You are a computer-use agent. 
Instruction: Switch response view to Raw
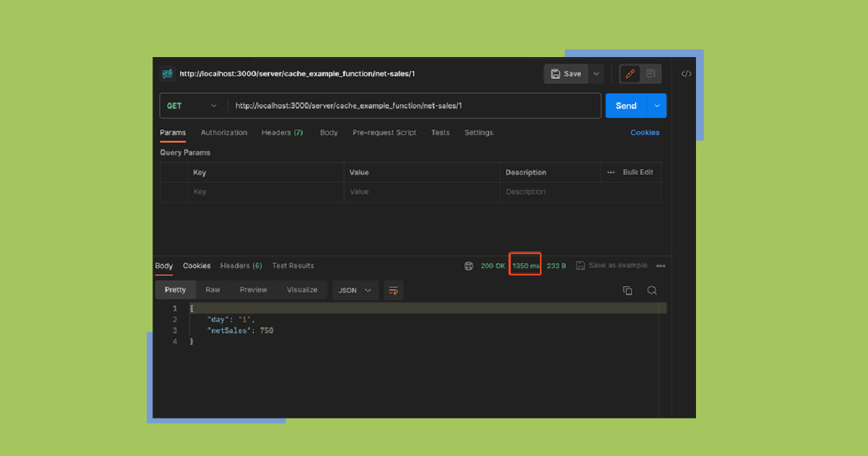click(x=212, y=291)
